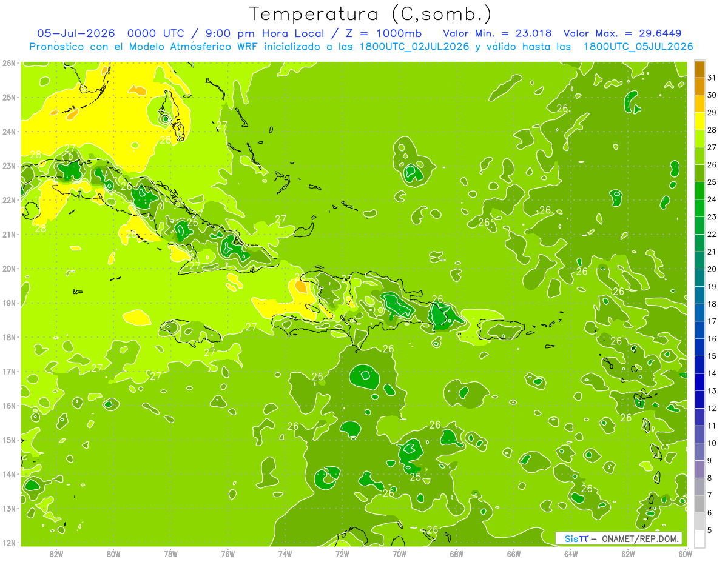Screen dimensions: 728x562
Task: Pick the yellow swatch between 28 and 29
Action: 699,121
